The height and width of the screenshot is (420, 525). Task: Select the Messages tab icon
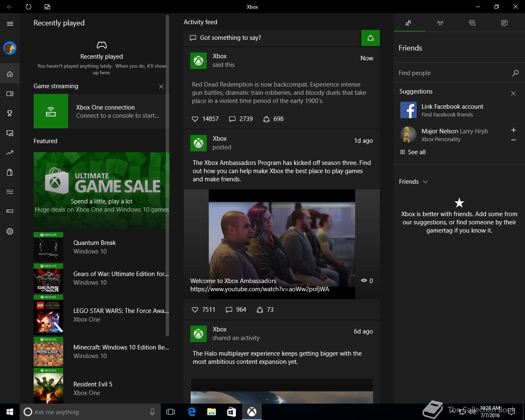[x=472, y=23]
